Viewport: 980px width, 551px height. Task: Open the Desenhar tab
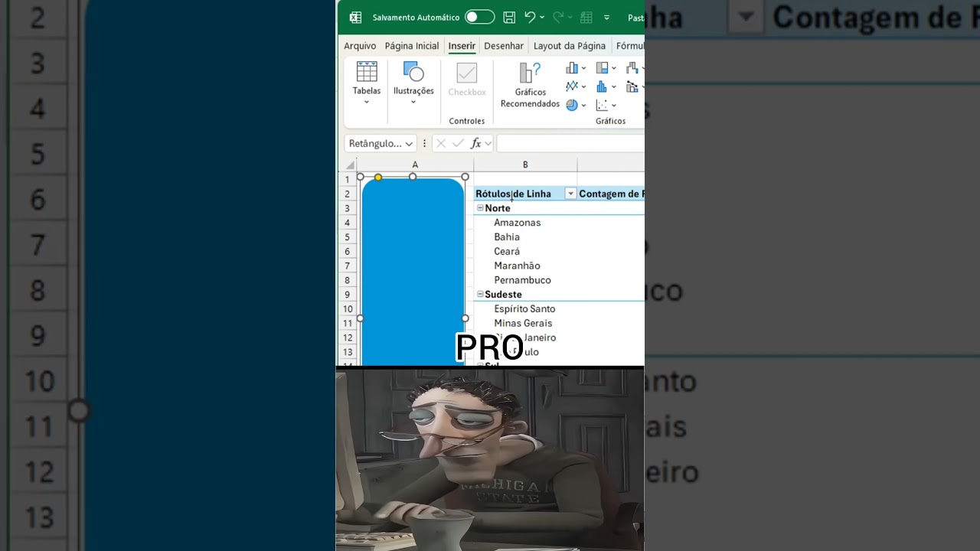pos(504,46)
